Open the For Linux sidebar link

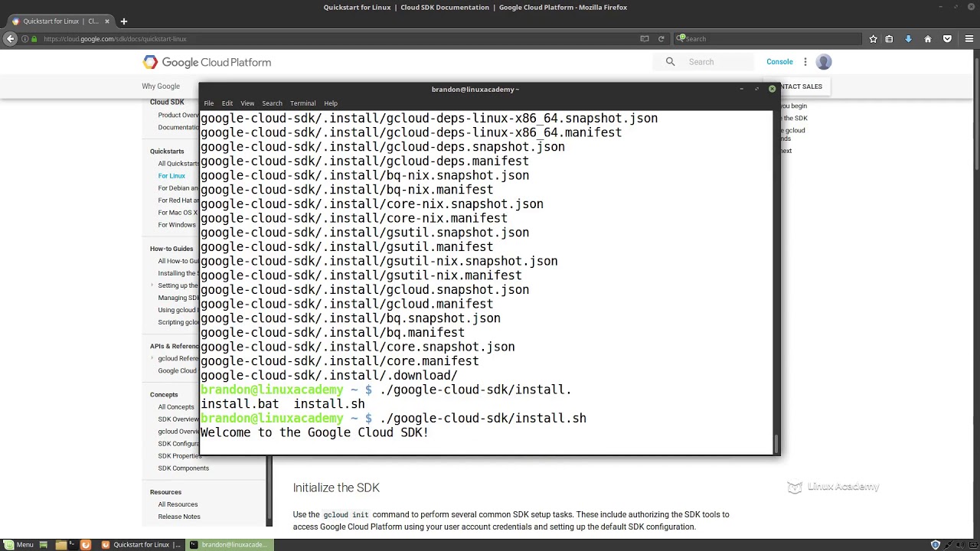pyautogui.click(x=171, y=176)
